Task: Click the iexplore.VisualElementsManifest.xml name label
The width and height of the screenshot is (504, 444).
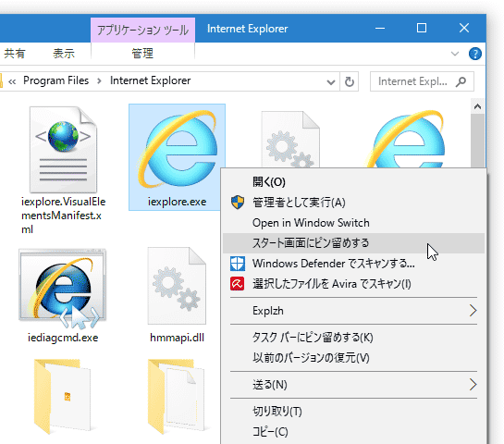Action: coord(63,216)
